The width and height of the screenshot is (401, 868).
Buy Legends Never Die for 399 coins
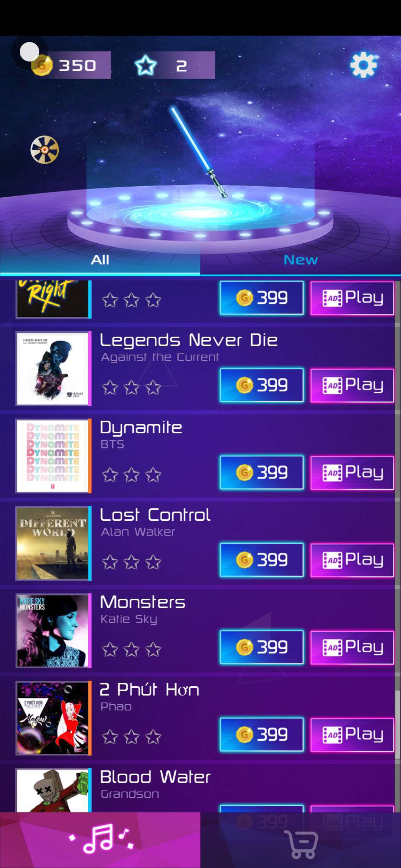262,385
